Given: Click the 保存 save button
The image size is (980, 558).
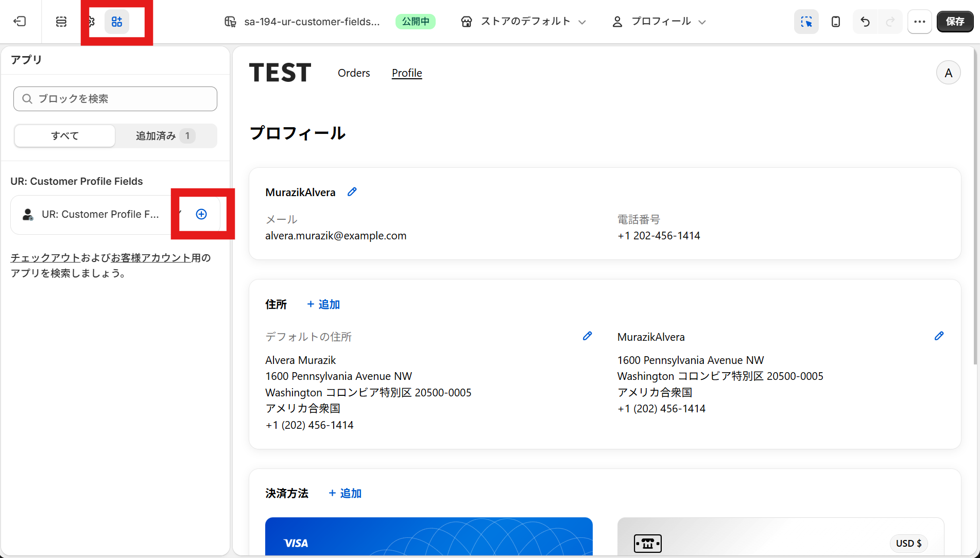Looking at the screenshot, I should pyautogui.click(x=955, y=22).
